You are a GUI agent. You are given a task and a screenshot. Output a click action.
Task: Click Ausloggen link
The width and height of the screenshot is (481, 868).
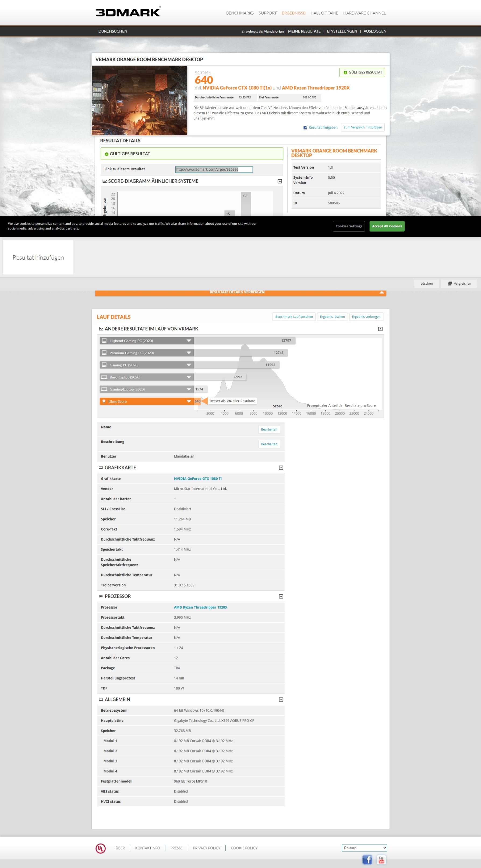pyautogui.click(x=375, y=31)
